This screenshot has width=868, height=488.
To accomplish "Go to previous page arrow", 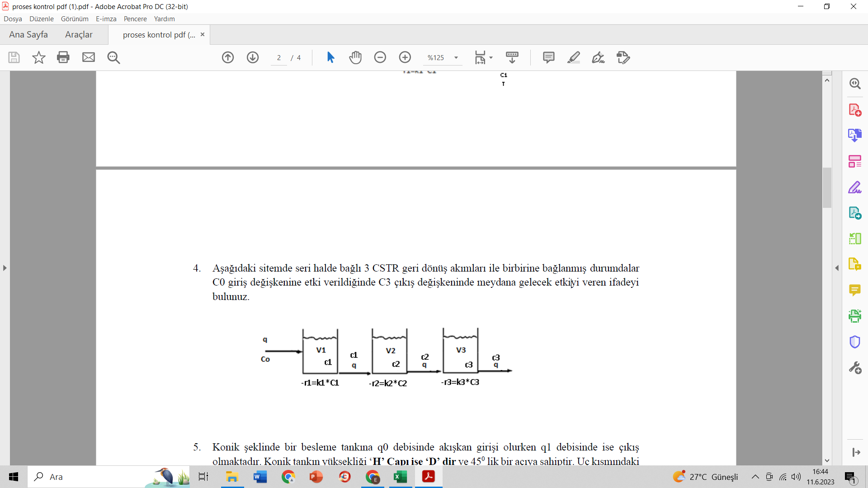I will [x=228, y=57].
